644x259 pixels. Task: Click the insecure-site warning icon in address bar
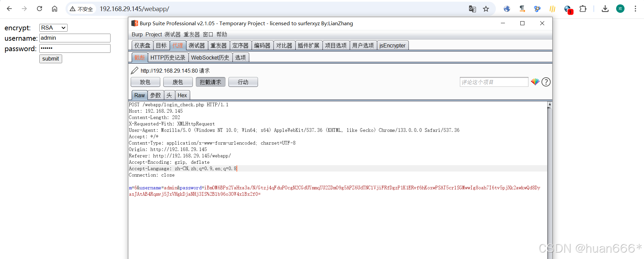[73, 9]
